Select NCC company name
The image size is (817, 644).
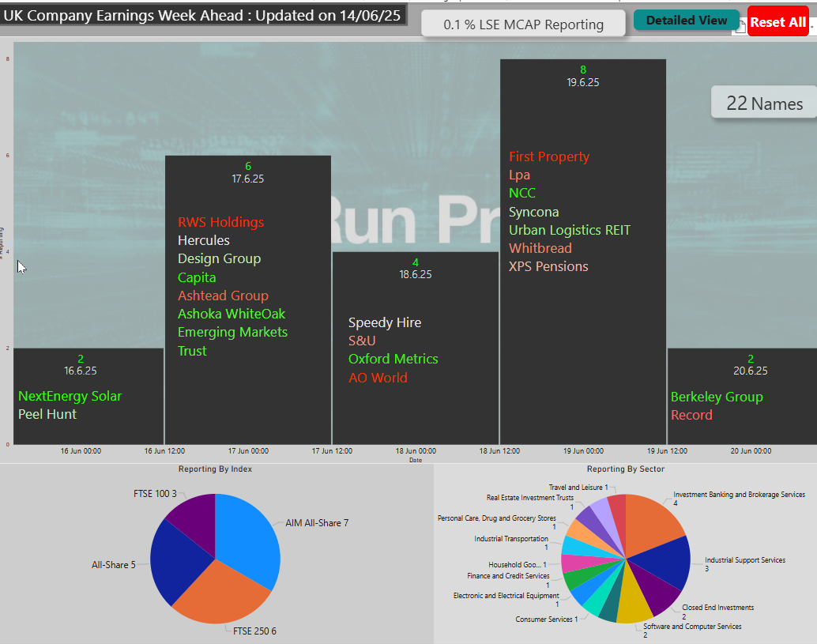tap(522, 194)
